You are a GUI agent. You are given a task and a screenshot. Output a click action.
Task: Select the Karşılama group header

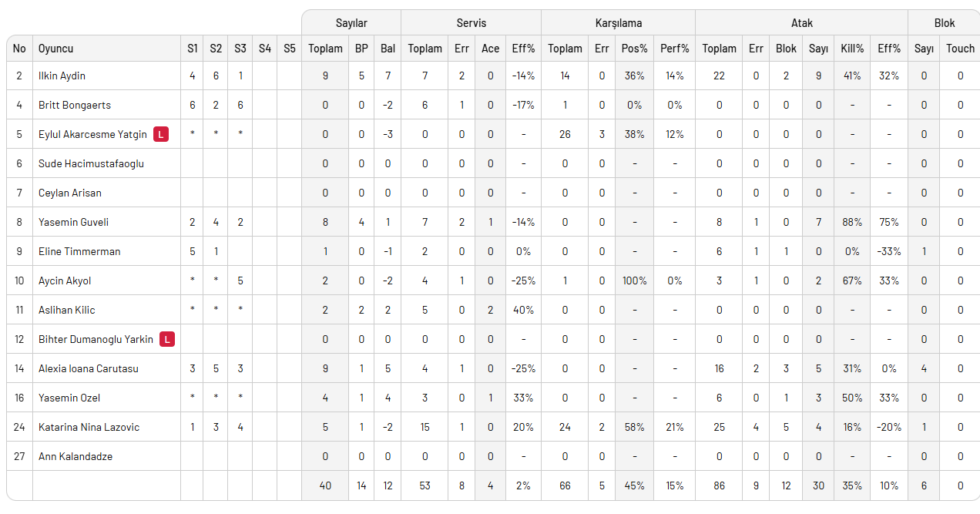pos(618,23)
